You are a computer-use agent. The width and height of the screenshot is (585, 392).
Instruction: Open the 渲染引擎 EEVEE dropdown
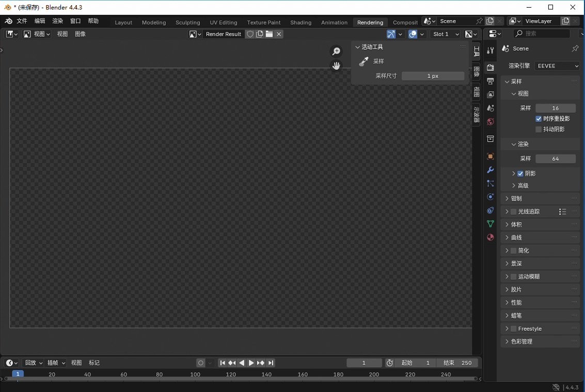click(557, 66)
